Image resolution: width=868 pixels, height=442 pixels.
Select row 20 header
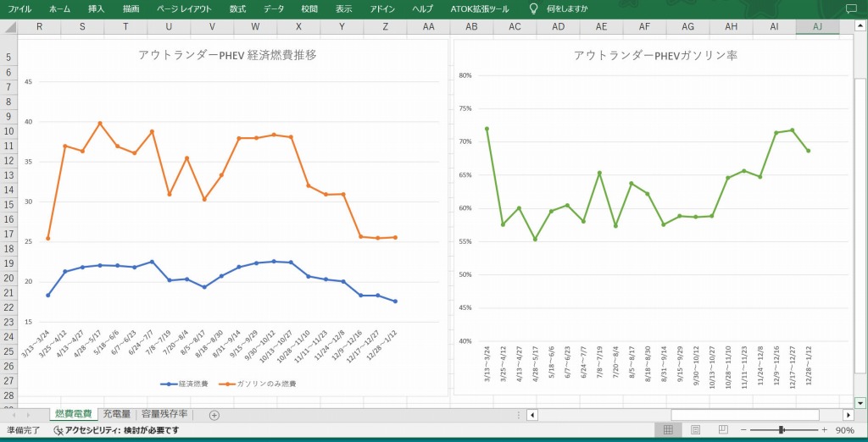[8, 278]
